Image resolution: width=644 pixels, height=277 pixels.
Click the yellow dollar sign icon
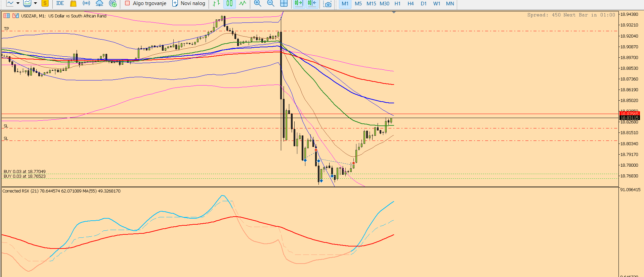(x=45, y=3)
